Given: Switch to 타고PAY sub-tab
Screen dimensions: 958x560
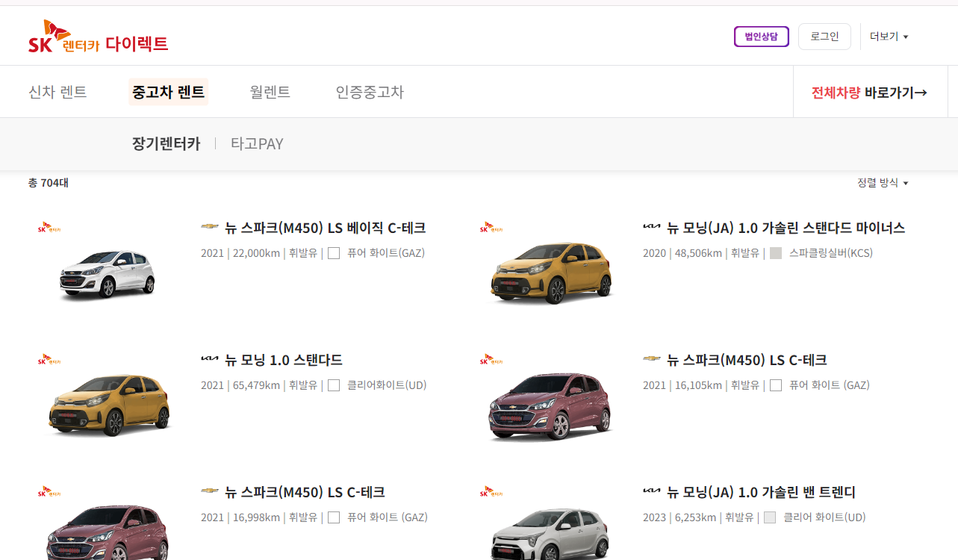Looking at the screenshot, I should click(257, 143).
